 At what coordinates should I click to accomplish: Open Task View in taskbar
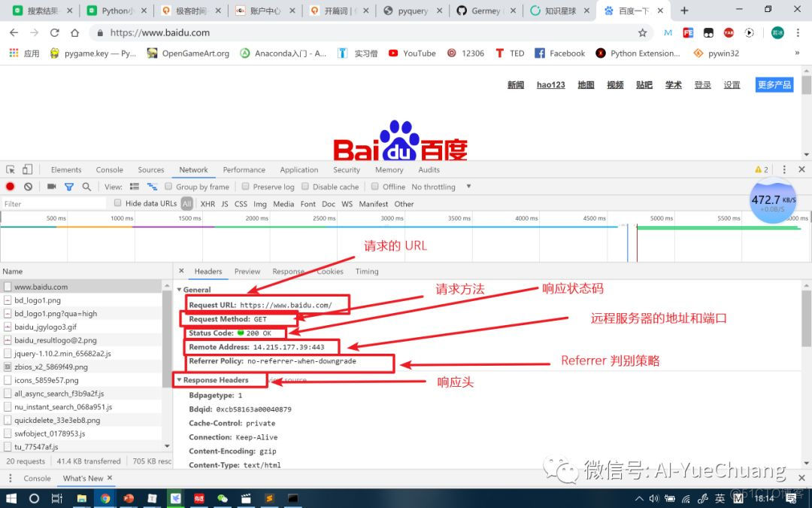[57, 499]
